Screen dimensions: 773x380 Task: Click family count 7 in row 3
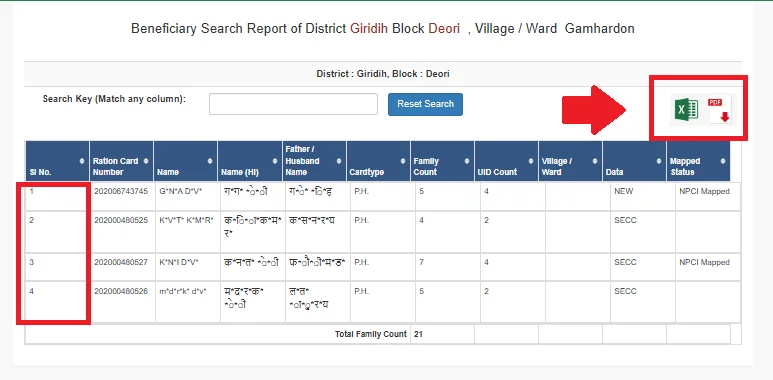[422, 262]
